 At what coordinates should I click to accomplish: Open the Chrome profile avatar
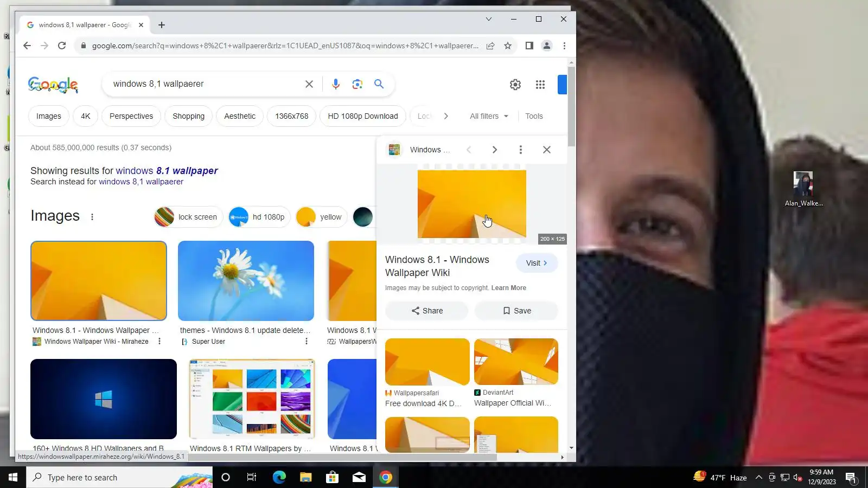pyautogui.click(x=547, y=46)
